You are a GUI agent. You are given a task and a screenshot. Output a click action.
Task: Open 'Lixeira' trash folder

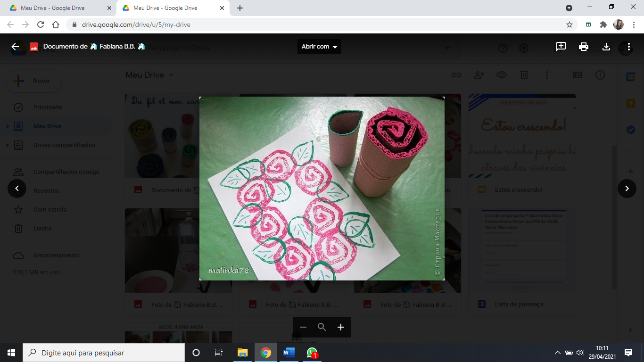pos(42,229)
